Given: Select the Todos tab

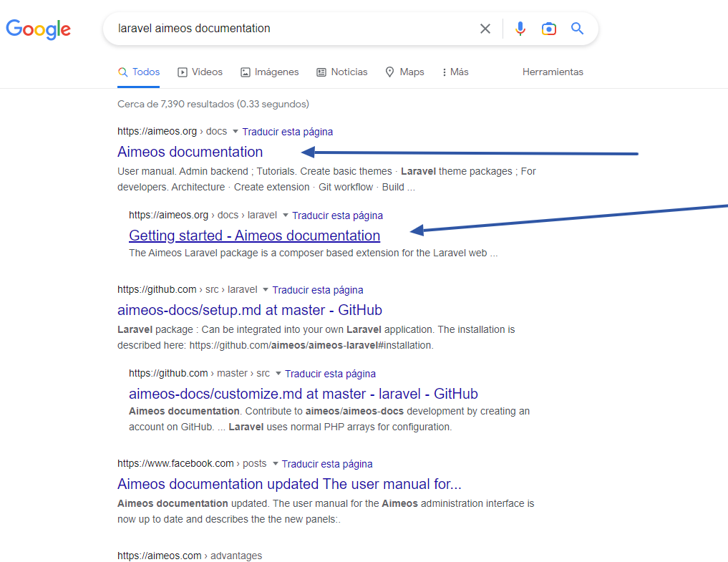Looking at the screenshot, I should click(138, 72).
